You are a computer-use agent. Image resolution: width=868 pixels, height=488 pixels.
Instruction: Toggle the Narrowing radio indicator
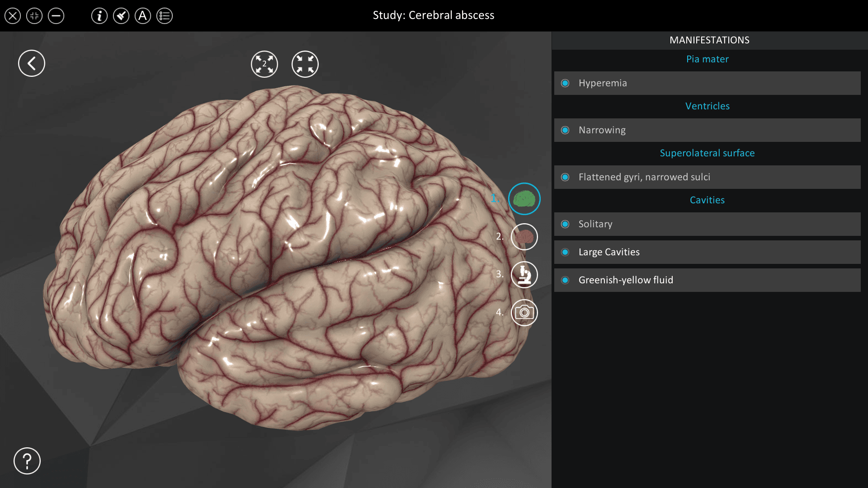coord(565,130)
